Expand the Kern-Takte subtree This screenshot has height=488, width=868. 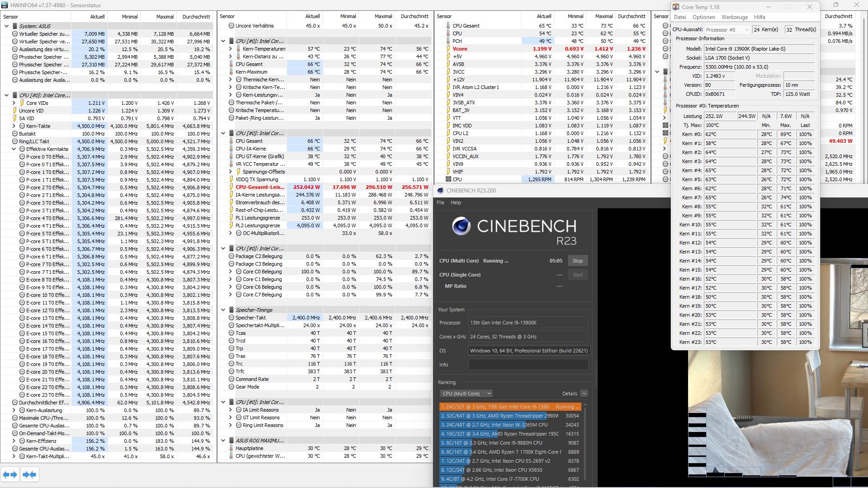click(14, 126)
